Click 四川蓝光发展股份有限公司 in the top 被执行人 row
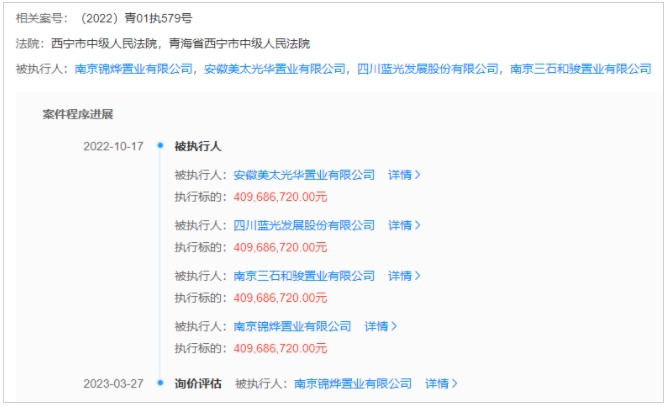The height and width of the screenshot is (406, 667). [x=427, y=69]
